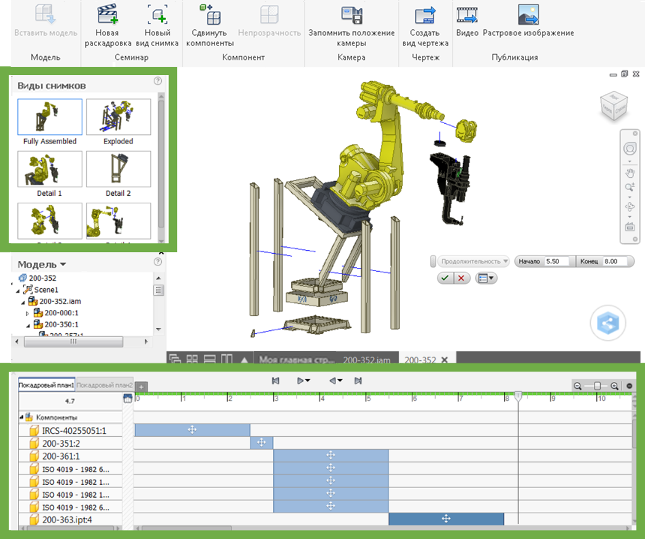The image size is (645, 539).
Task: Zoom in the timeline with plus magnifier
Action: click(615, 386)
